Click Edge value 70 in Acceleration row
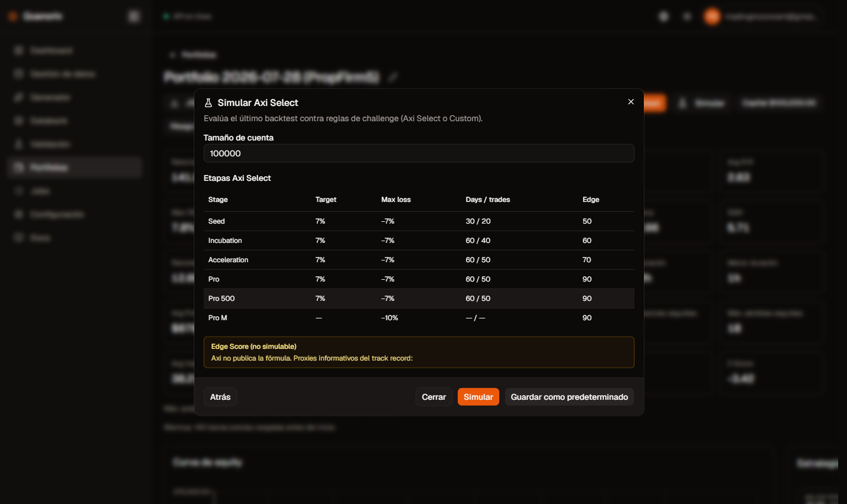Viewport: 847px width, 504px height. click(587, 260)
